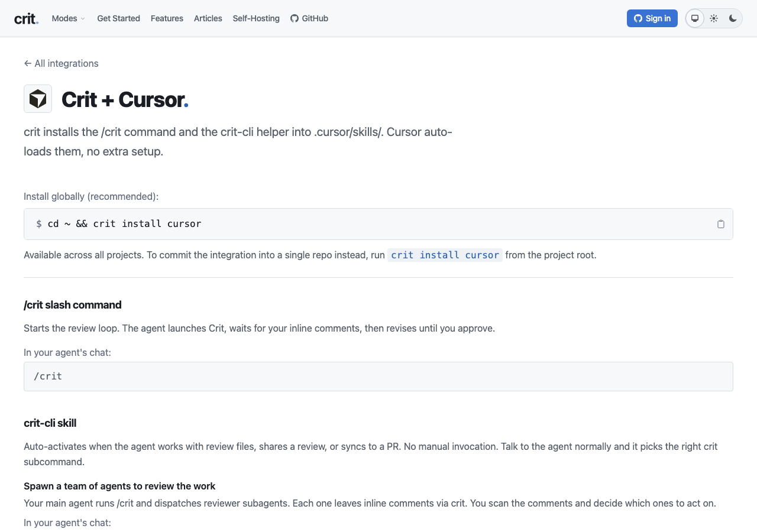Click 'Spawn a team of agents' subheading
Image resolution: width=757 pixels, height=532 pixels.
[119, 486]
